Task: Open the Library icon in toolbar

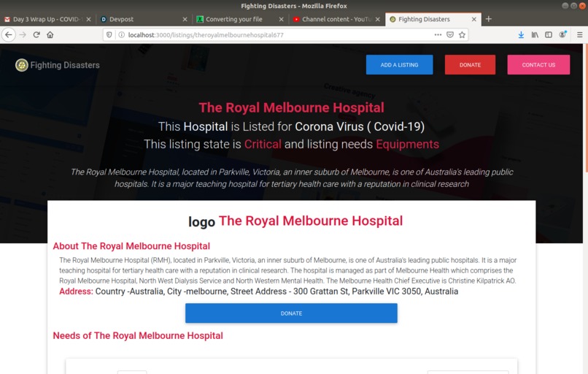Action: point(535,35)
